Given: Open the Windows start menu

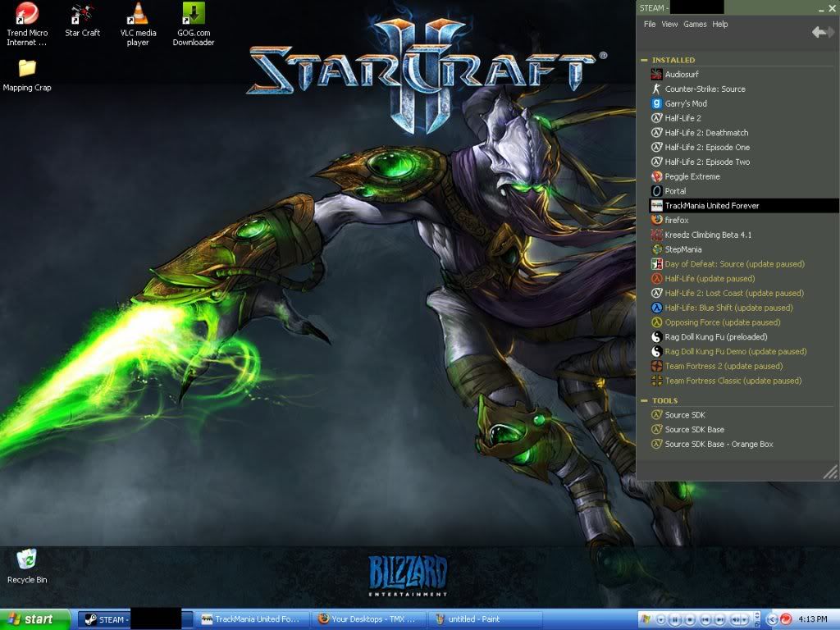Looking at the screenshot, I should tap(34, 619).
